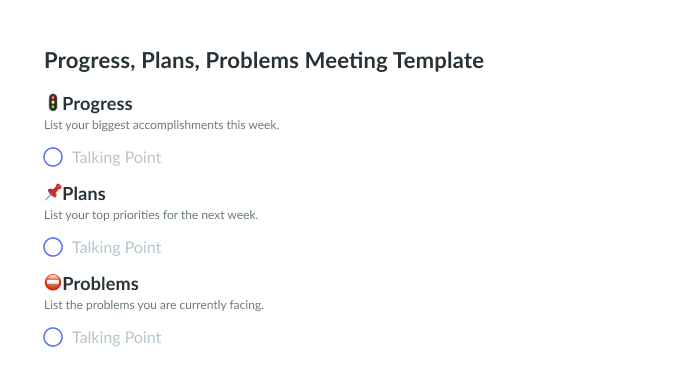Click the Talking Point field under Progress
Image resolution: width=684 pixels, height=390 pixels.
(x=116, y=157)
